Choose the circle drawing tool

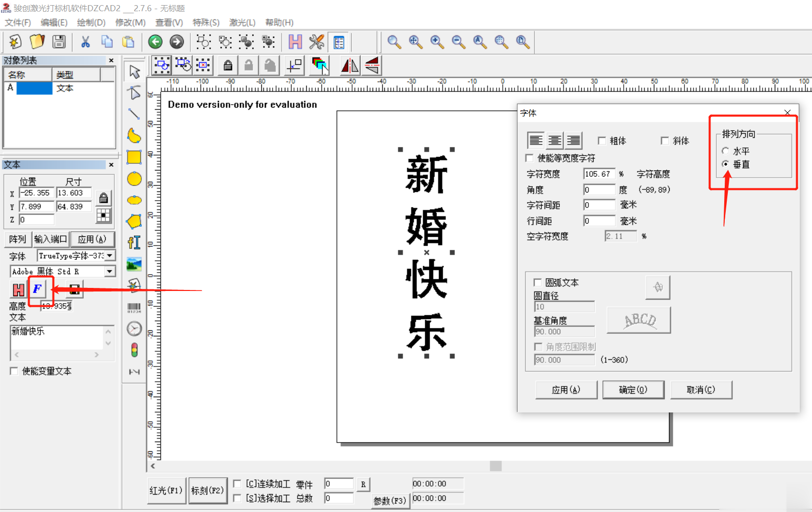click(134, 179)
